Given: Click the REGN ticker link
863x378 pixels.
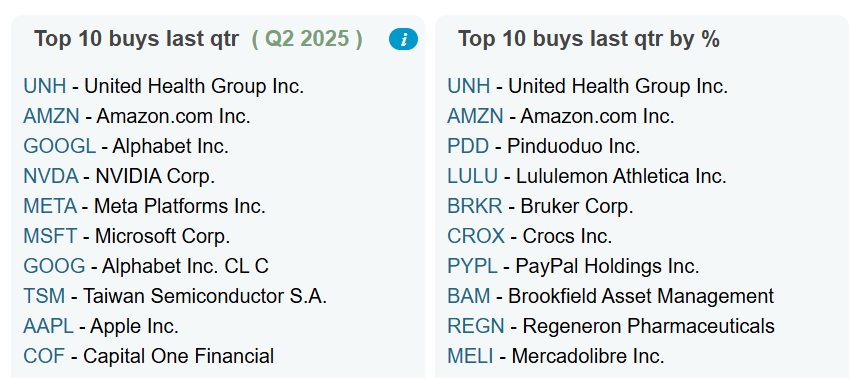Looking at the screenshot, I should click(476, 326).
